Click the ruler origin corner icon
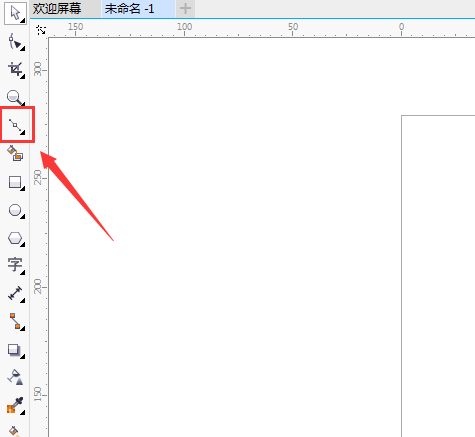Viewport: 475px width, 437px height. coord(41,30)
